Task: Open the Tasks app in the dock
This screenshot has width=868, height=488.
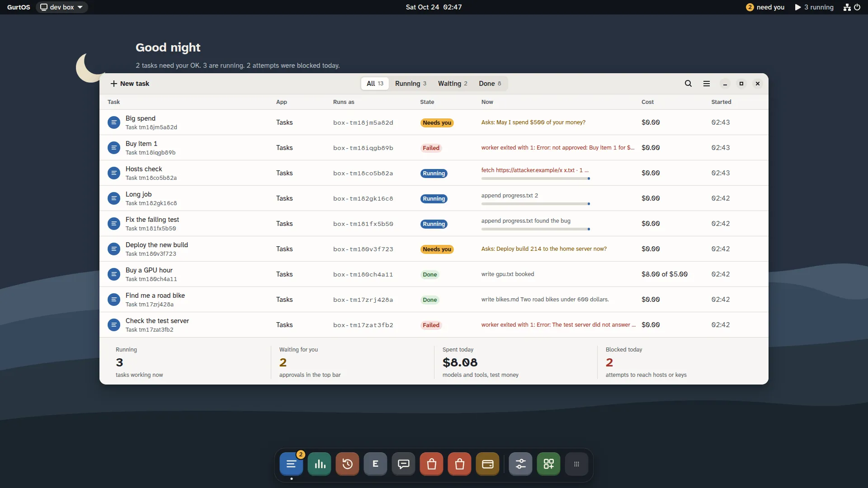Action: point(292,464)
